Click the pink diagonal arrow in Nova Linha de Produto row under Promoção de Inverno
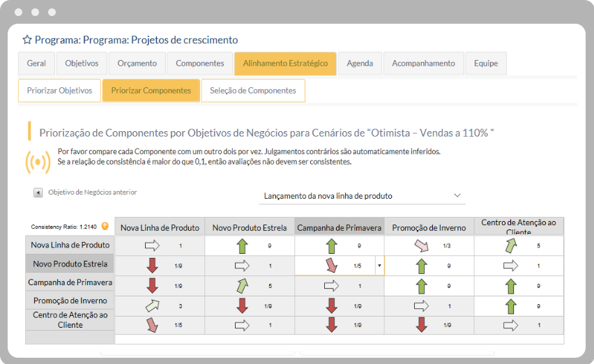Image resolution: width=594 pixels, height=364 pixels. (x=421, y=245)
